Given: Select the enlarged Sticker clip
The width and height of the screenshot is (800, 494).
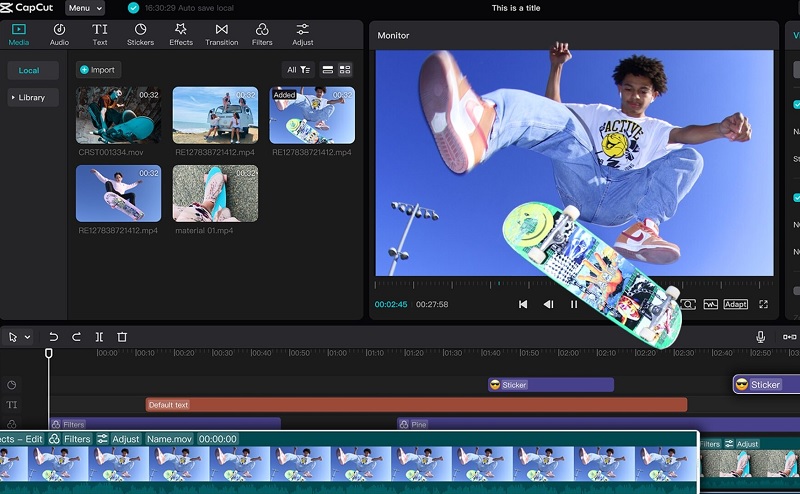Looking at the screenshot, I should pos(766,384).
